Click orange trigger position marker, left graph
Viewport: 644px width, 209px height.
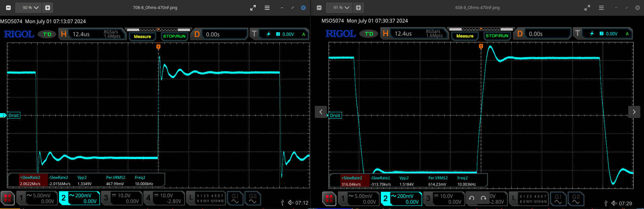(x=158, y=47)
